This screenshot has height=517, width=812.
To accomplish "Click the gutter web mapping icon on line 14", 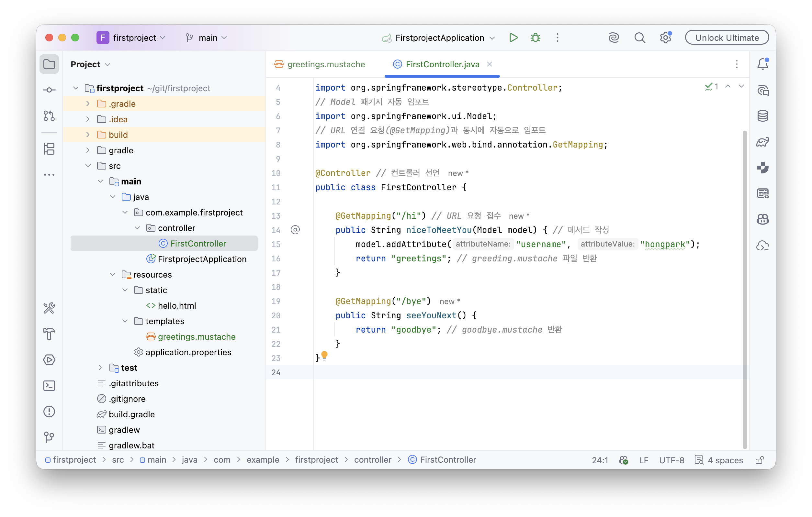I will pyautogui.click(x=295, y=230).
